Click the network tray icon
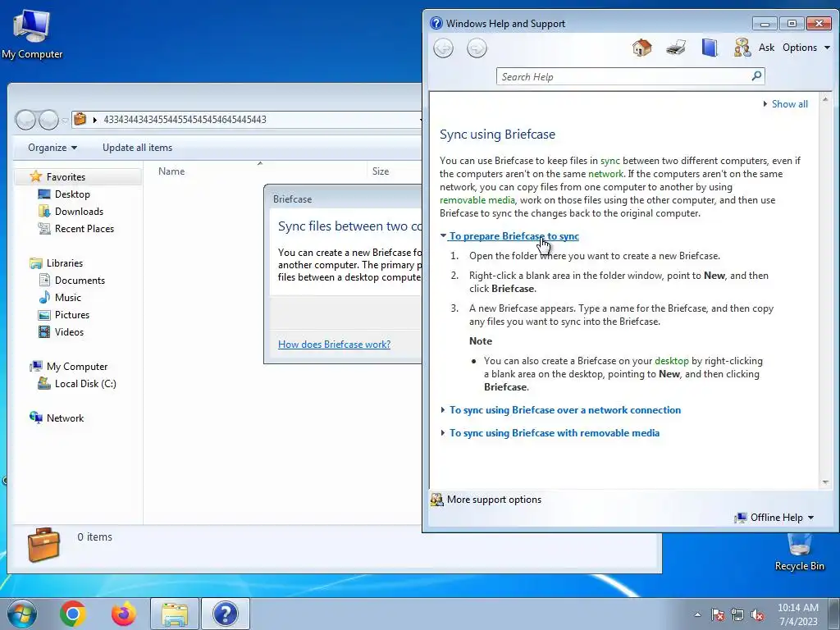 tap(737, 615)
